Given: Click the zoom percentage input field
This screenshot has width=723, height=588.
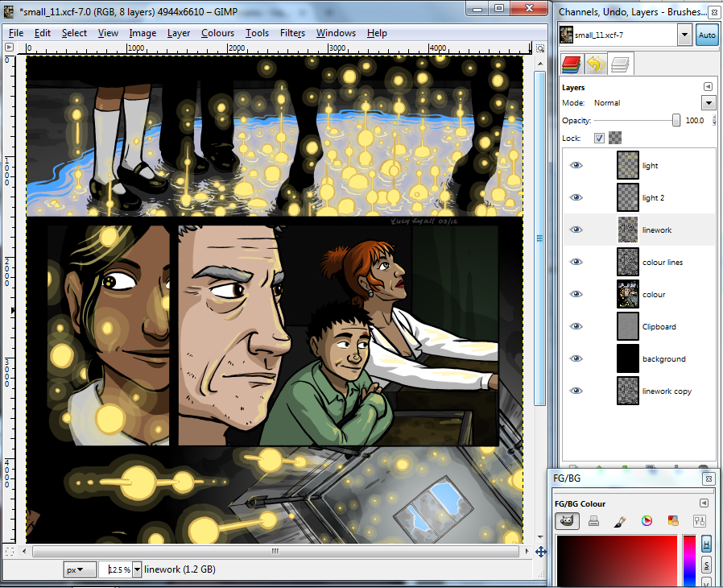Looking at the screenshot, I should [116, 570].
